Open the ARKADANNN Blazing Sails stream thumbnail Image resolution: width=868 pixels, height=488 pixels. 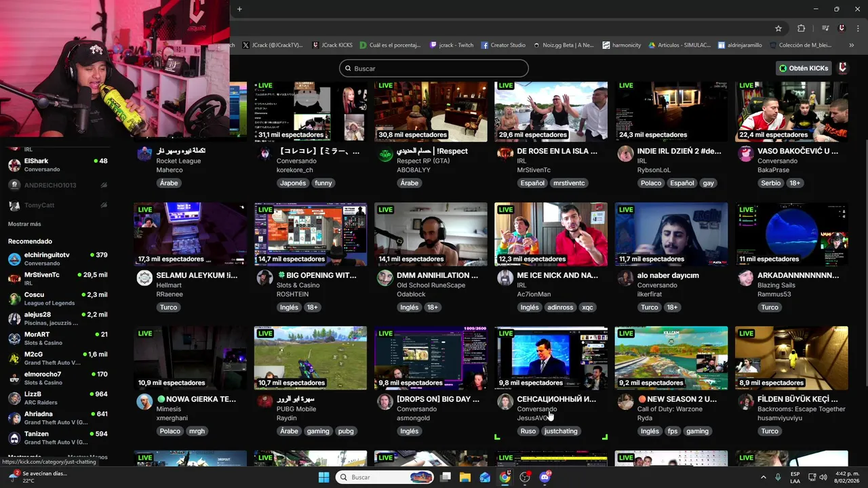(x=791, y=234)
